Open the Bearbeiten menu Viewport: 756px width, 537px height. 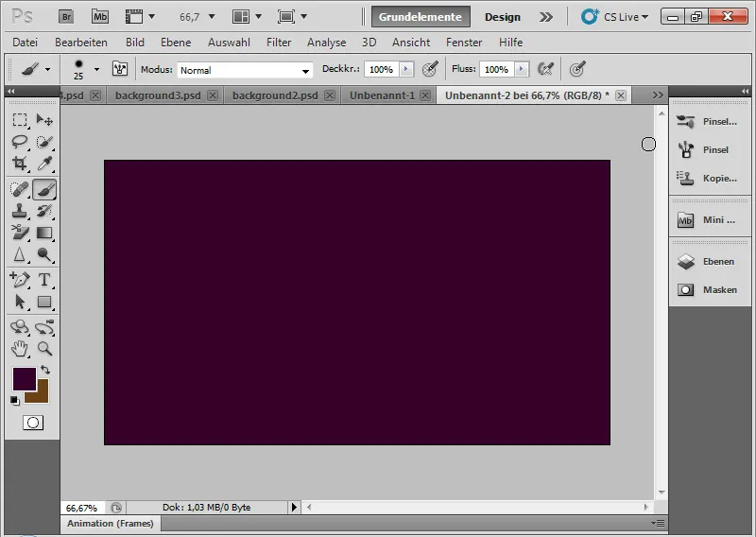tap(81, 43)
